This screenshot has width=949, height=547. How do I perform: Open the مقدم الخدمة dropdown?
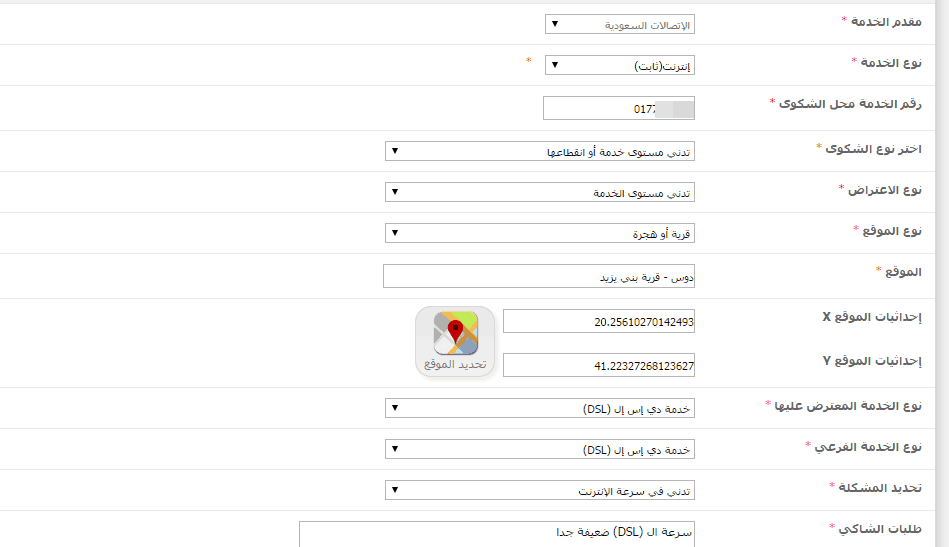[619, 24]
